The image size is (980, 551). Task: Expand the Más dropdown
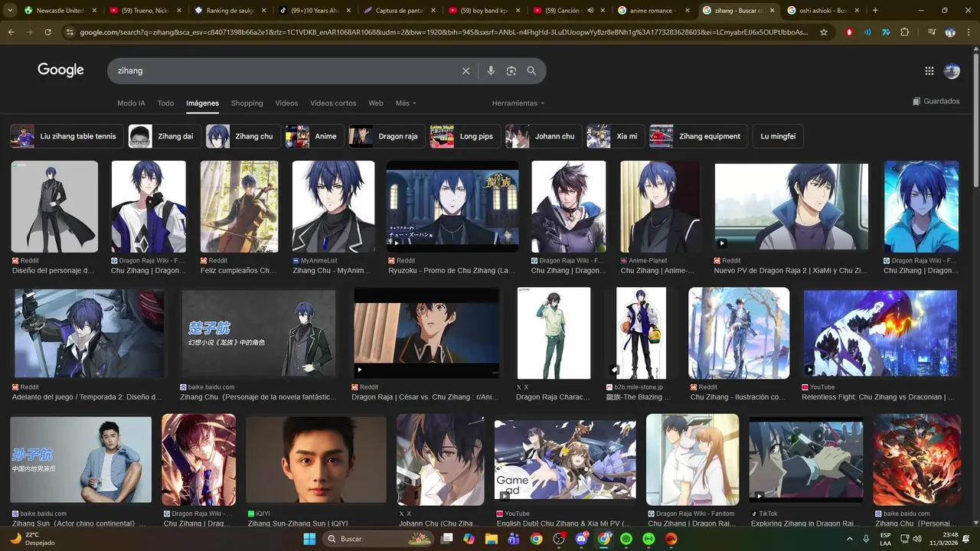tap(406, 103)
